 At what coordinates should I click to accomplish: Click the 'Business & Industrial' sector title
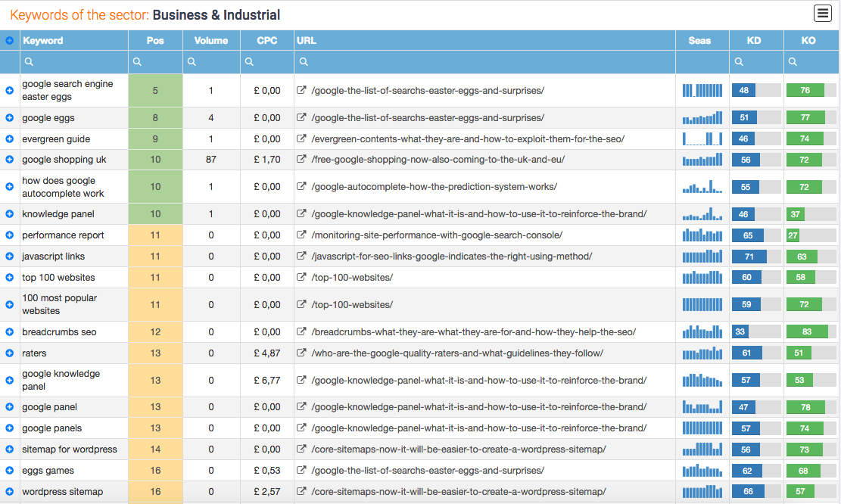[x=216, y=14]
